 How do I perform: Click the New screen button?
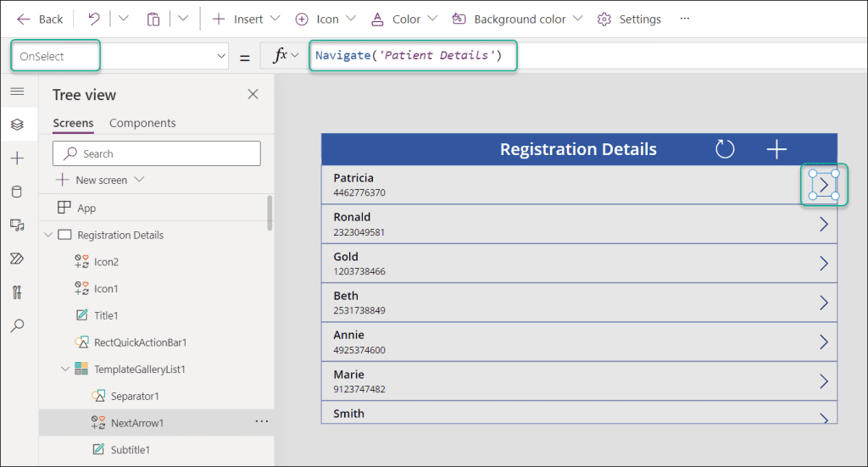coord(92,180)
